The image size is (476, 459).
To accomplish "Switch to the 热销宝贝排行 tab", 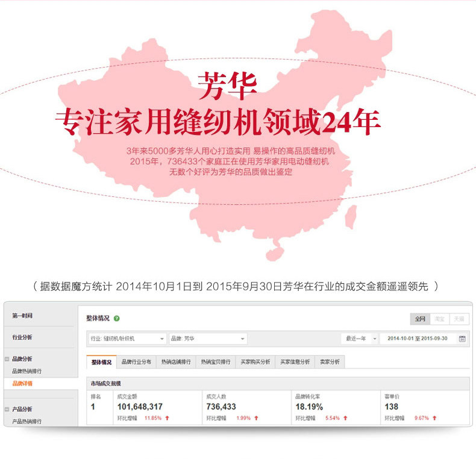I will tap(216, 362).
